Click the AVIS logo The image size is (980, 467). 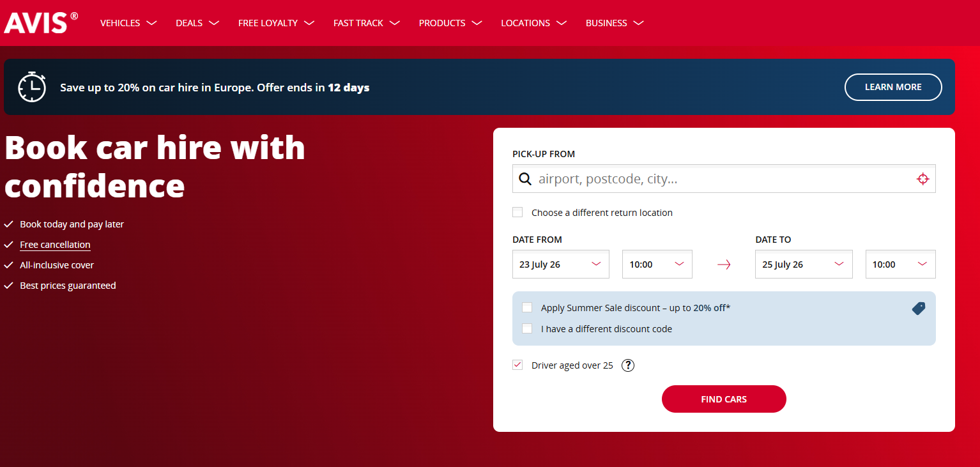pyautogui.click(x=40, y=22)
